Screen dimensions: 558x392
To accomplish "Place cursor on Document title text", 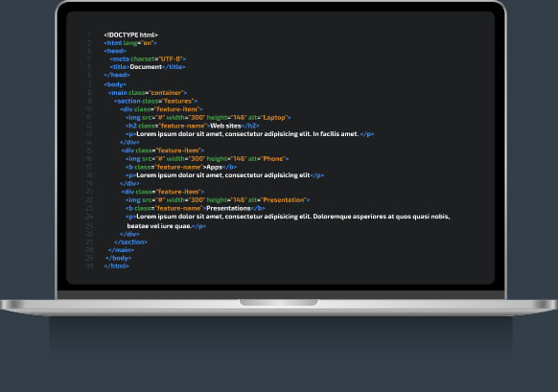I will [x=146, y=67].
